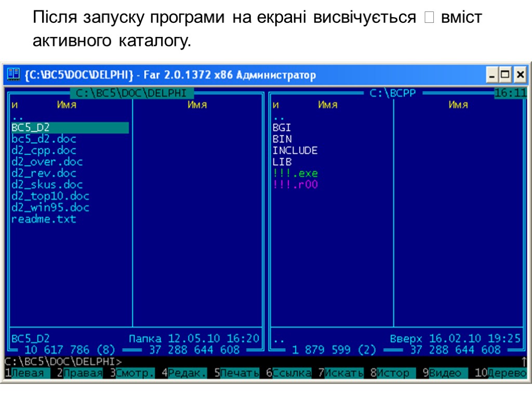Select d2_win95.doc file

50,208
